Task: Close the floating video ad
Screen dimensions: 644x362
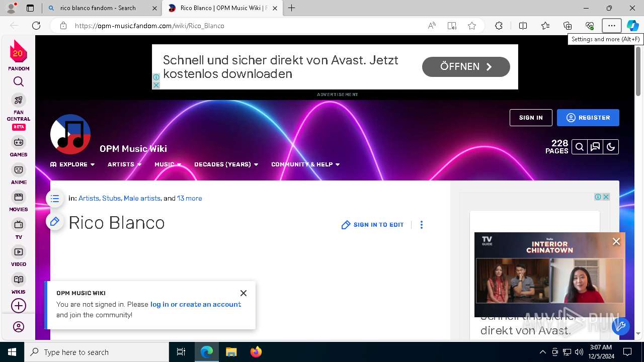Action: click(616, 241)
